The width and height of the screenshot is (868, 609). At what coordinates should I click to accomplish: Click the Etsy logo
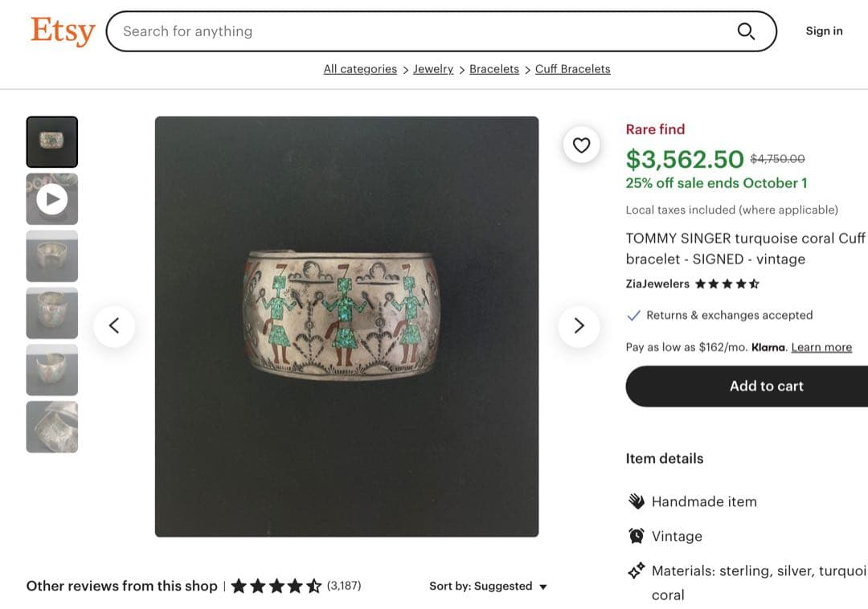click(63, 31)
